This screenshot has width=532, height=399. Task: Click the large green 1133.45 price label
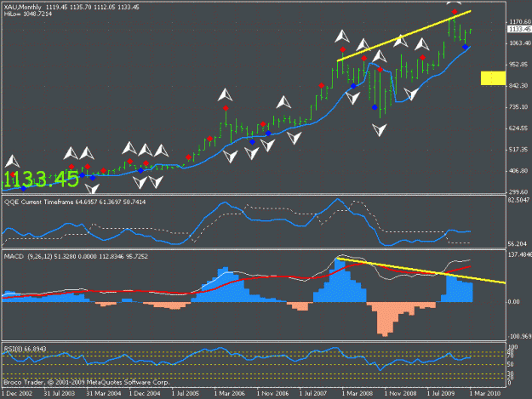click(41, 179)
